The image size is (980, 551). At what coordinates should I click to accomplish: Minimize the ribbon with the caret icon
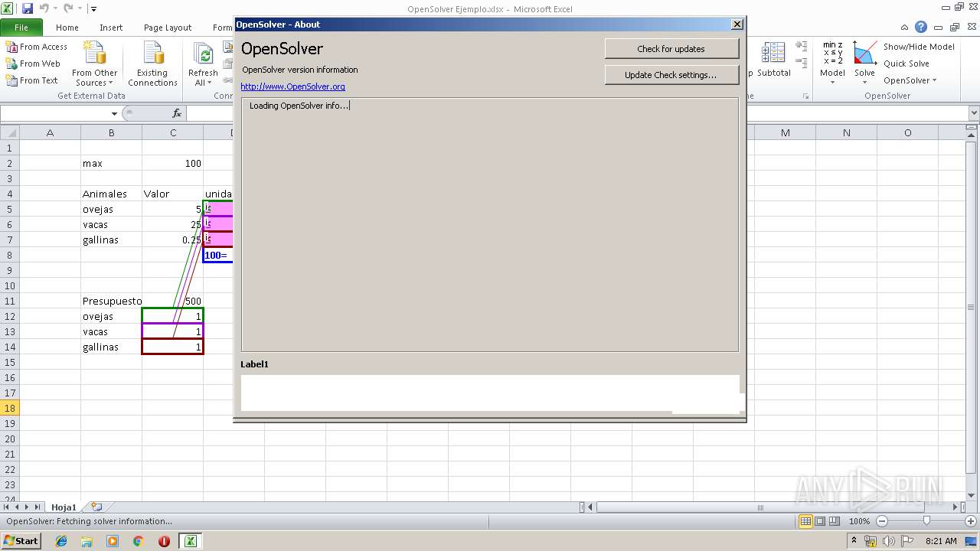coord(905,28)
